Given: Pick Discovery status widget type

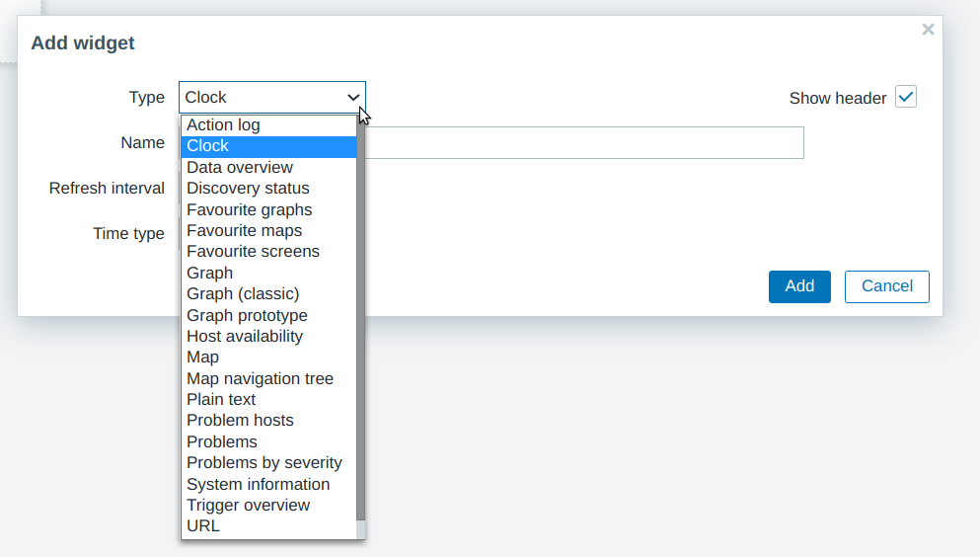Looking at the screenshot, I should point(248,188).
